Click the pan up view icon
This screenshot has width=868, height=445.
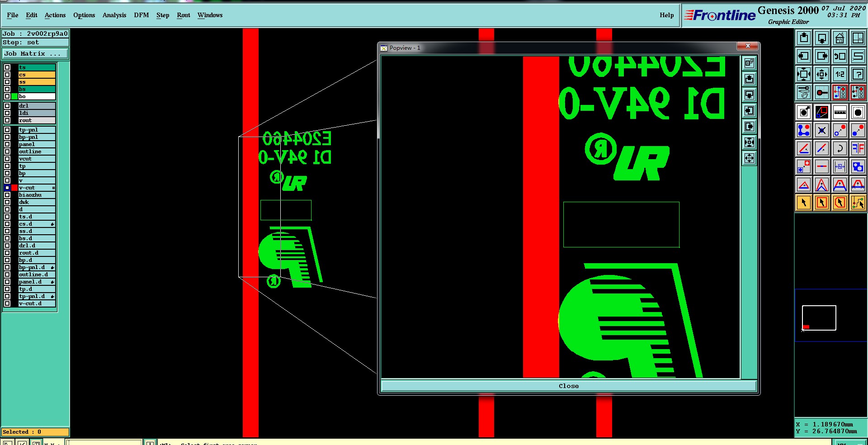click(x=804, y=38)
